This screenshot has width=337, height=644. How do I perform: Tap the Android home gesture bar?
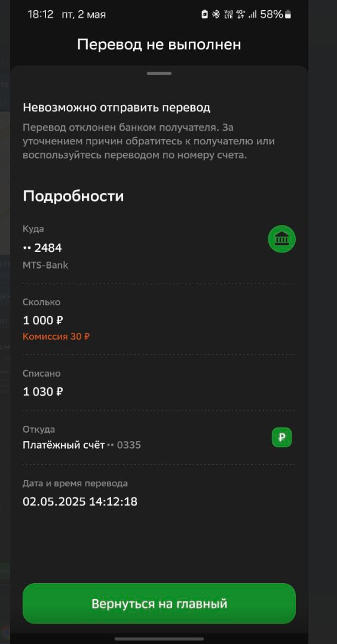click(x=159, y=639)
